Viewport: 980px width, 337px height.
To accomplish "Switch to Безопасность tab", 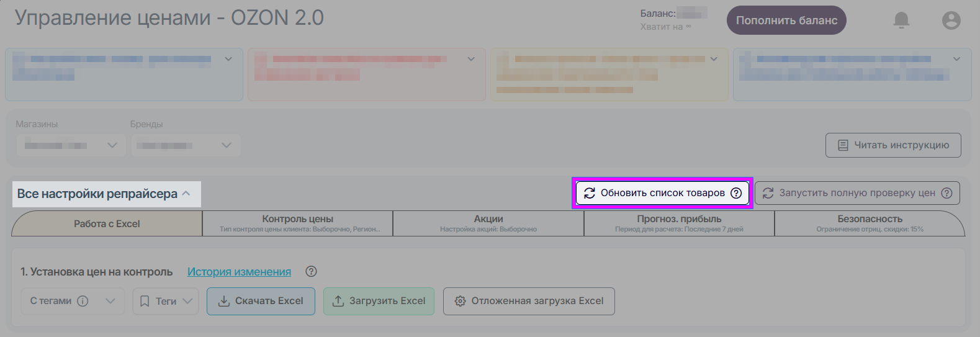I will point(870,223).
